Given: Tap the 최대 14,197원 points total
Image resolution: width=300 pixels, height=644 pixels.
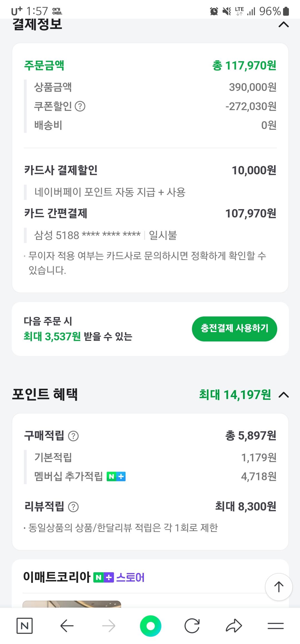Looking at the screenshot, I should pos(235,395).
